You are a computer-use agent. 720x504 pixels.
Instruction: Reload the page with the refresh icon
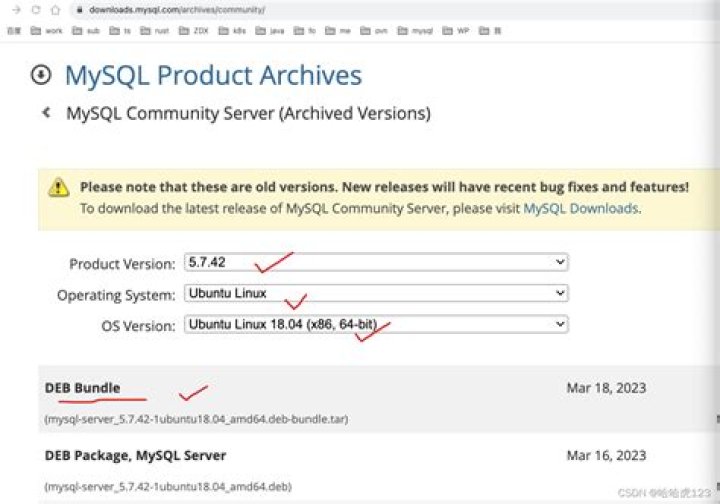tap(36, 10)
